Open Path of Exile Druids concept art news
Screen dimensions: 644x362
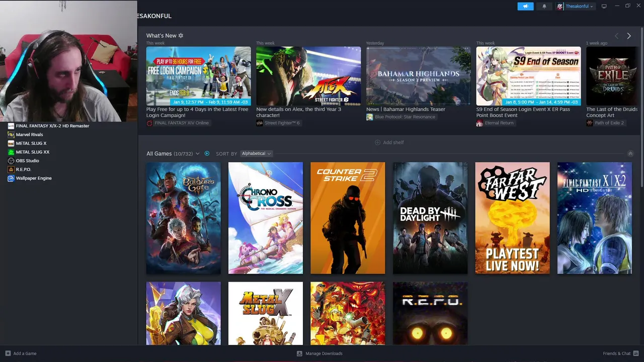(x=613, y=76)
